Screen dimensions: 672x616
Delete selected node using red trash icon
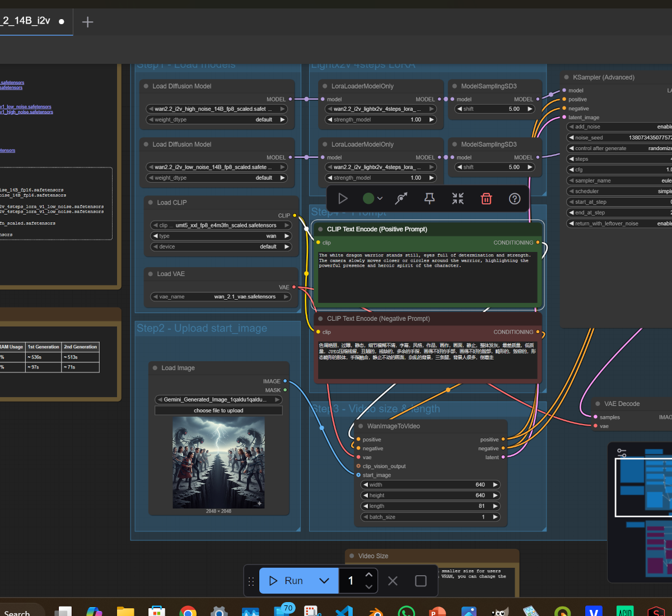486,199
